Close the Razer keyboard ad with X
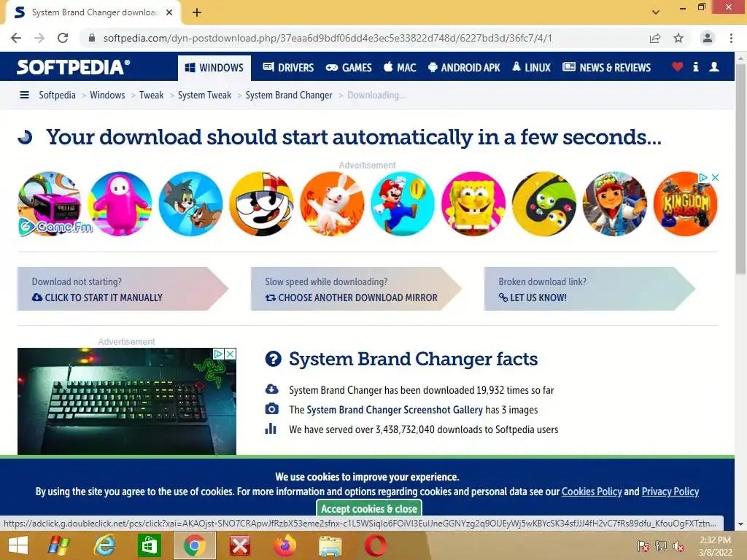 tap(230, 354)
